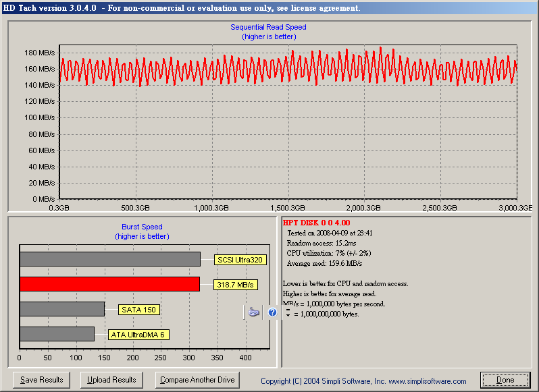The image size is (539, 392).
Task: Click the keyboard icon on the language bar
Action: tap(254, 312)
